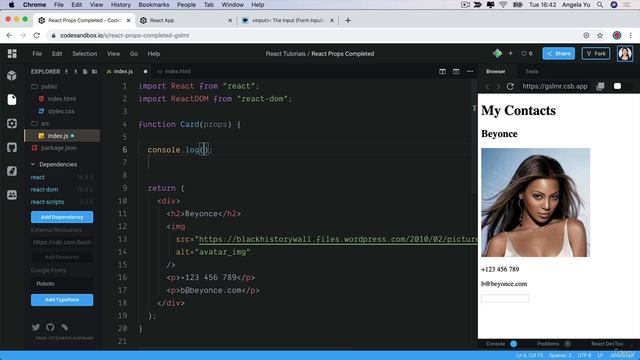Open the editor more options ellipsis
This screenshot has height=360, width=640.
pos(470,71)
